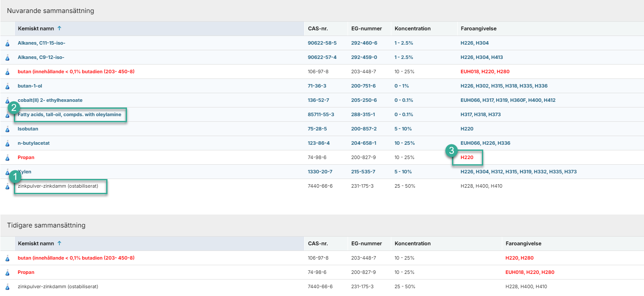Click CAS number 85711-55-3
The width and height of the screenshot is (644, 296).
click(x=322, y=115)
